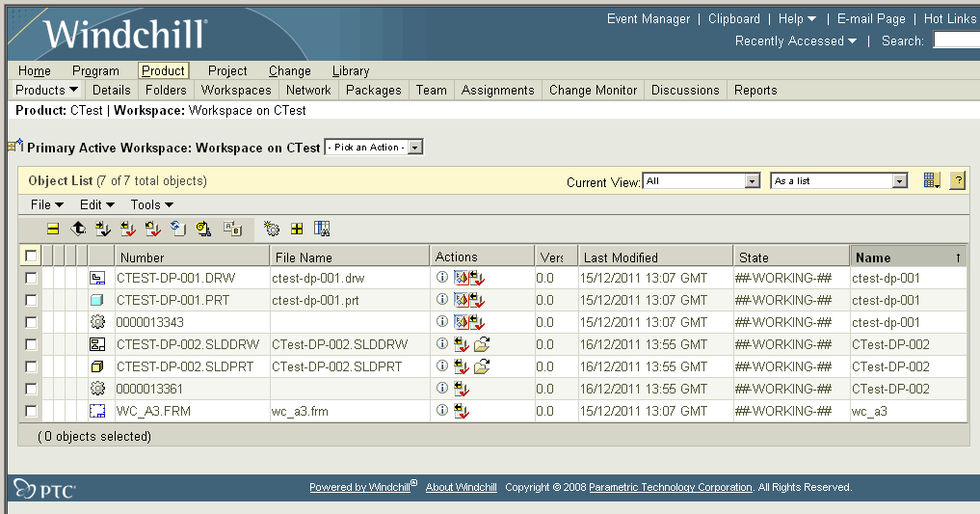Click the info icon for CTEST-DP-001.PRT
980x514 pixels.
(x=442, y=300)
